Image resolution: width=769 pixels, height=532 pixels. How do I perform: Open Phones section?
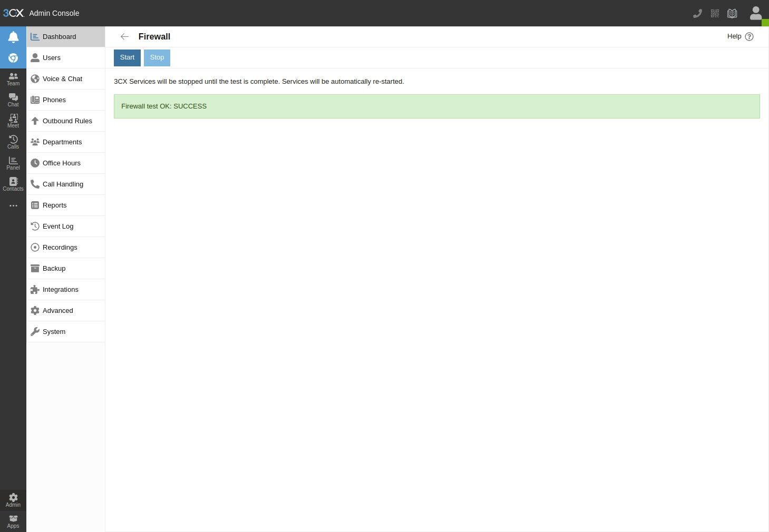pos(66,100)
